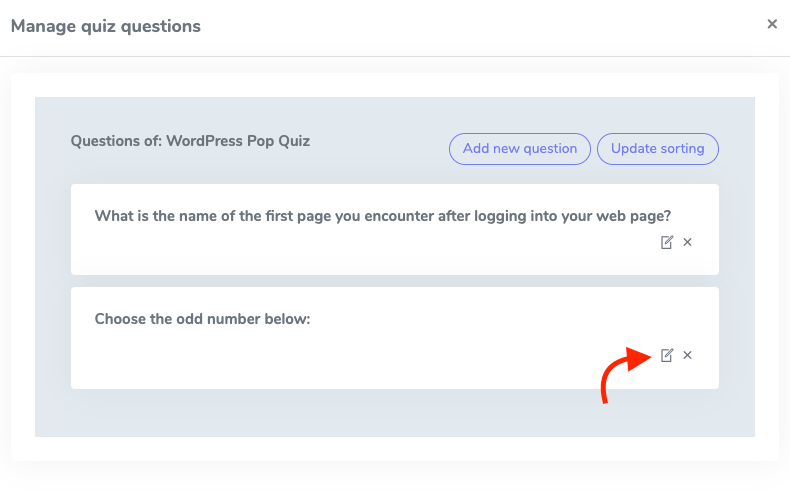Click the gray panel below the question cards
The width and height of the screenshot is (790, 496).
pos(395,413)
